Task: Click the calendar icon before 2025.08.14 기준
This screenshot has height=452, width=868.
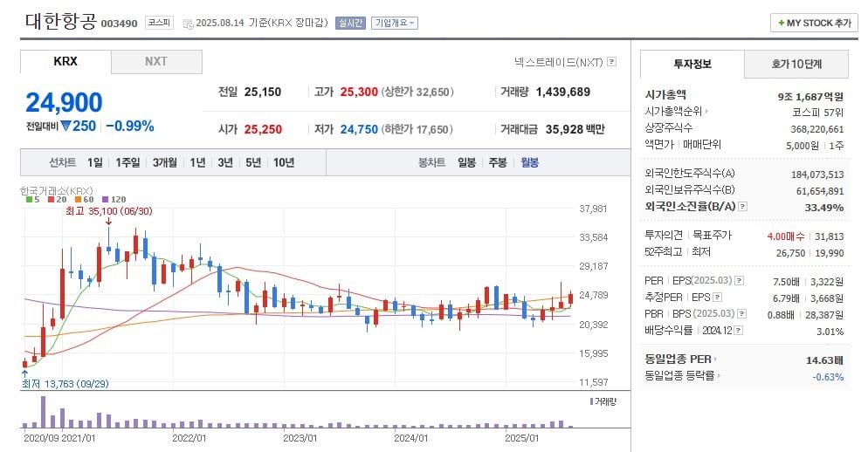Action: click(189, 24)
